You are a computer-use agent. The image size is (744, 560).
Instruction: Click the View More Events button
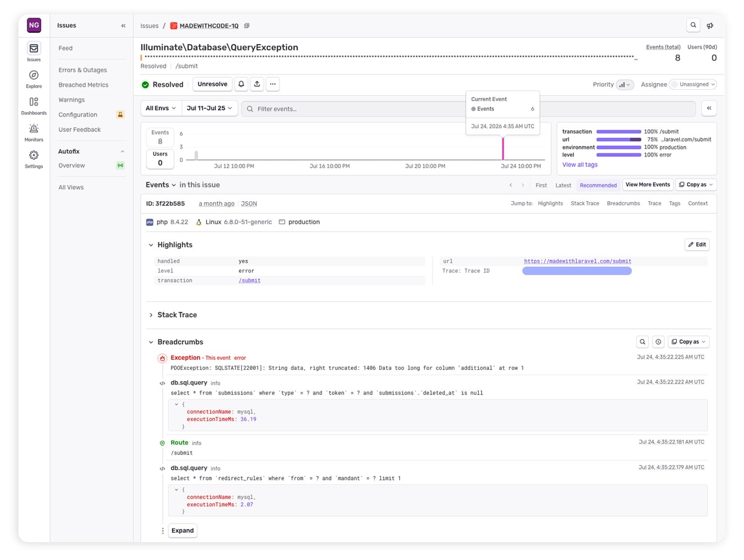click(x=648, y=185)
